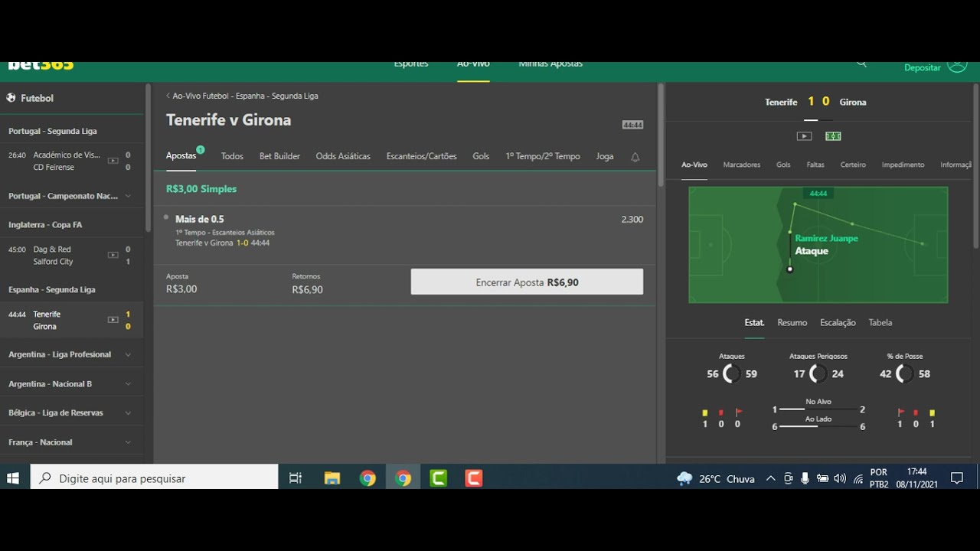Click the Futebol soccer ball icon
The height and width of the screenshot is (551, 980).
pos(11,98)
